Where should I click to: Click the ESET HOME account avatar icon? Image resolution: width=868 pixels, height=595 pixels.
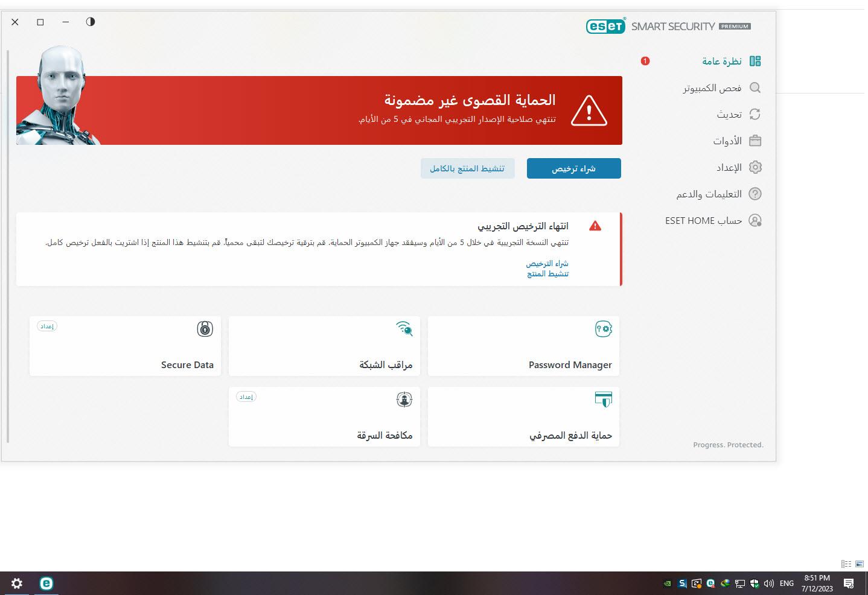tap(755, 220)
